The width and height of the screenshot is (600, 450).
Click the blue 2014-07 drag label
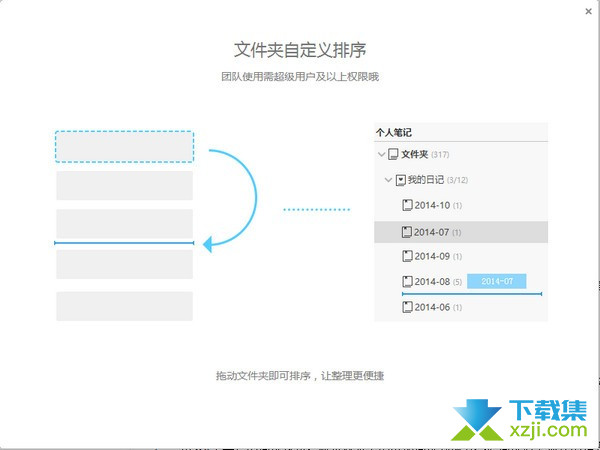[x=496, y=282]
